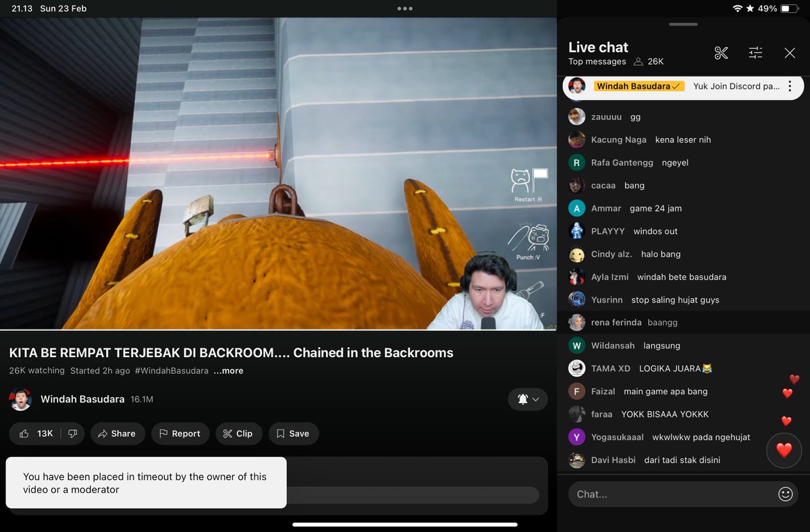
Task: Open notification bell dropdown
Action: tap(528, 399)
